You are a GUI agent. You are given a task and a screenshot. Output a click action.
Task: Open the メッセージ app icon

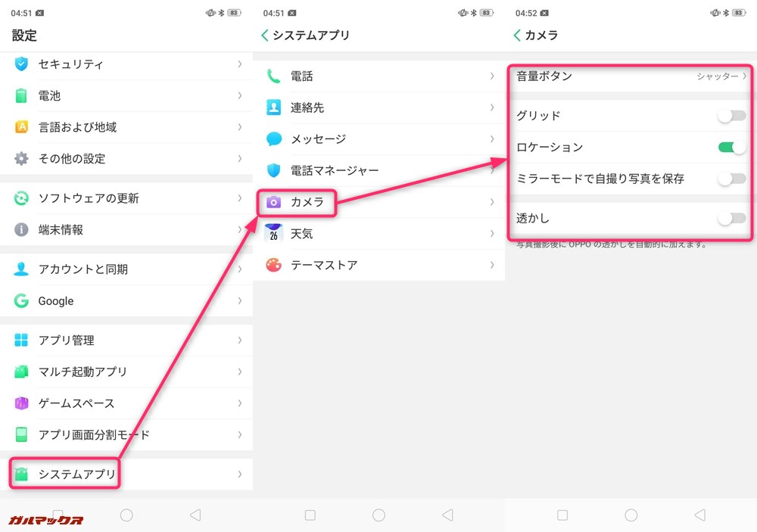(273, 139)
